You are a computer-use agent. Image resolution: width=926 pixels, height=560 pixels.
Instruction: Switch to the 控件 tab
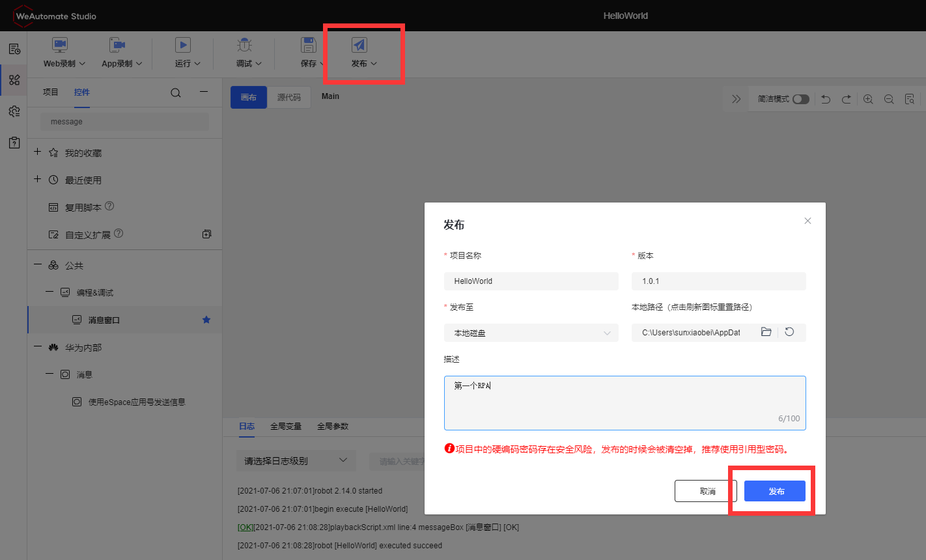pos(82,92)
